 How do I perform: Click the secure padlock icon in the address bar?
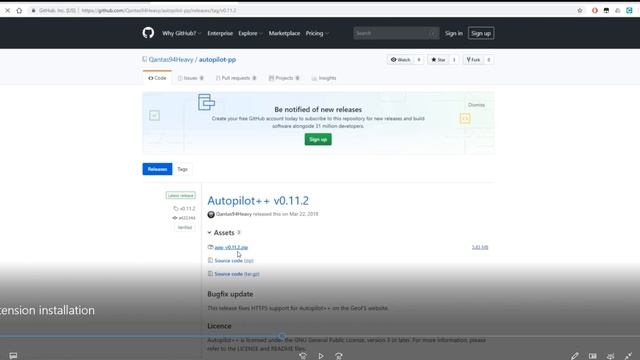click(x=33, y=11)
